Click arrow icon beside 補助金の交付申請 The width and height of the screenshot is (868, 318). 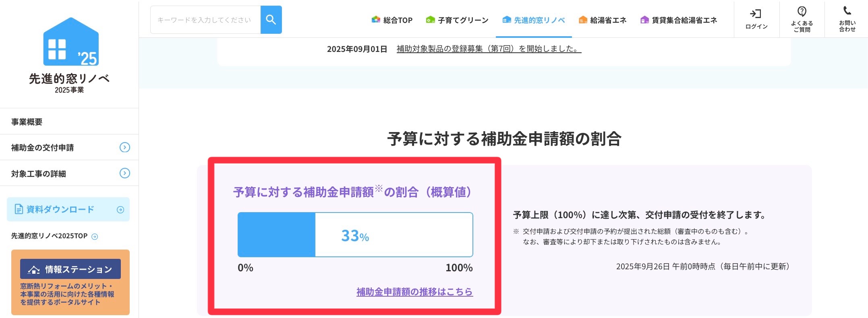pyautogui.click(x=125, y=147)
